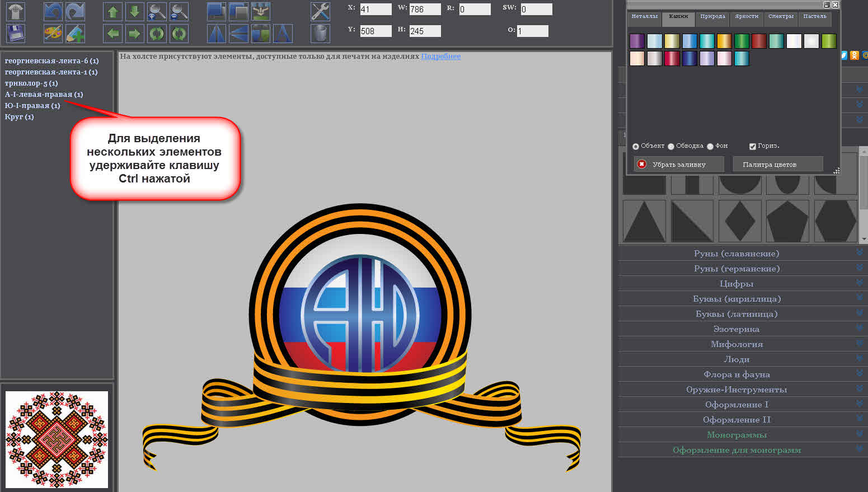Click the green right arrow icon

(134, 34)
